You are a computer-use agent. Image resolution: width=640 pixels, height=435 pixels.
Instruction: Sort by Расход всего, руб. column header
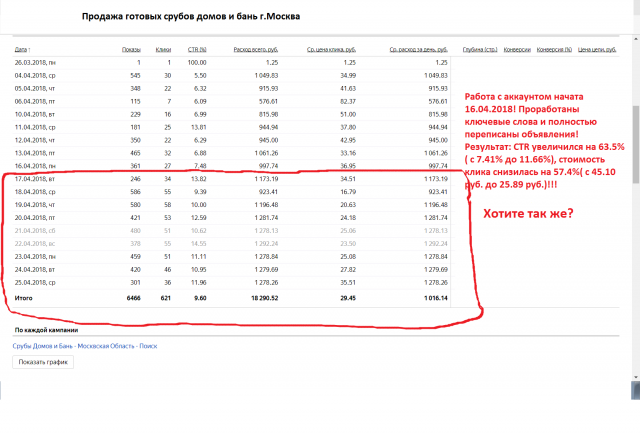pos(256,49)
